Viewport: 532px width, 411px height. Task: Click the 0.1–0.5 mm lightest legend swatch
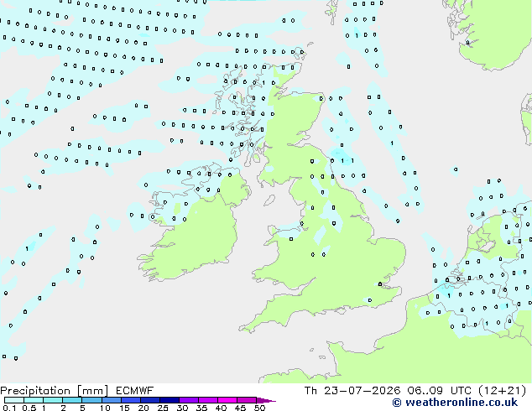14,400
